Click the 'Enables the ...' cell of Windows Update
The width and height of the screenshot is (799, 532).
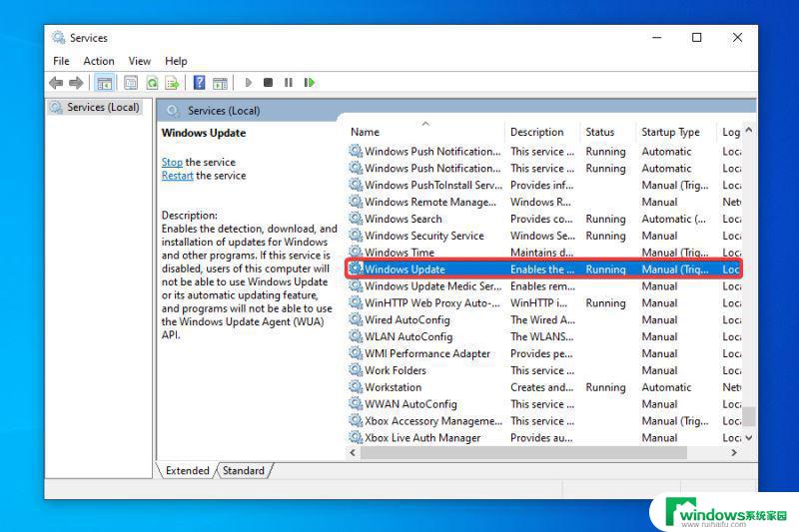(542, 269)
